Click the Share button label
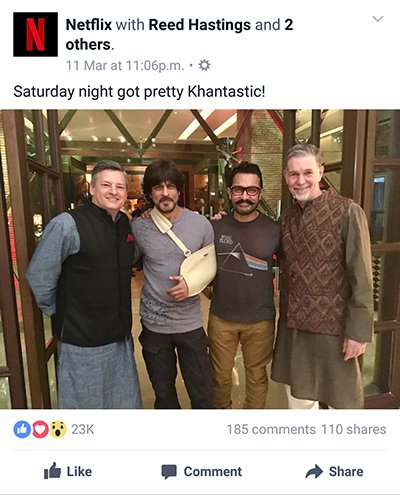Image resolution: width=400 pixels, height=495 pixels. (346, 472)
